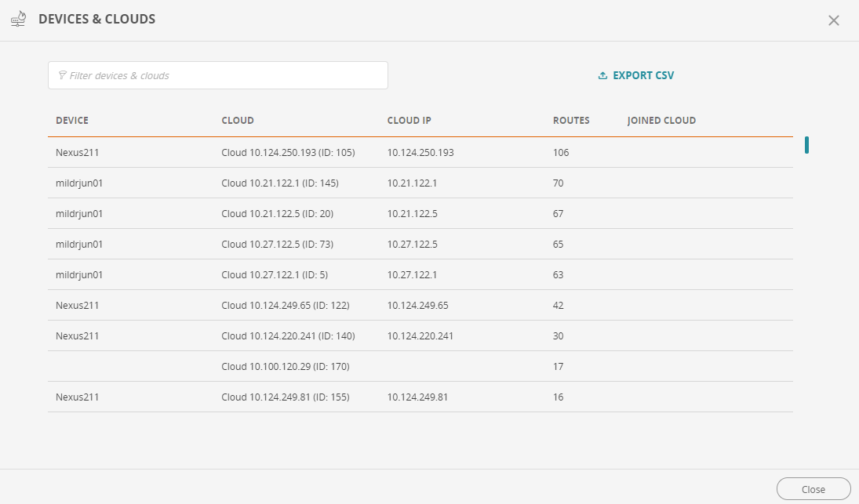This screenshot has height=504, width=859.
Task: Click the export upload icon
Action: [602, 76]
